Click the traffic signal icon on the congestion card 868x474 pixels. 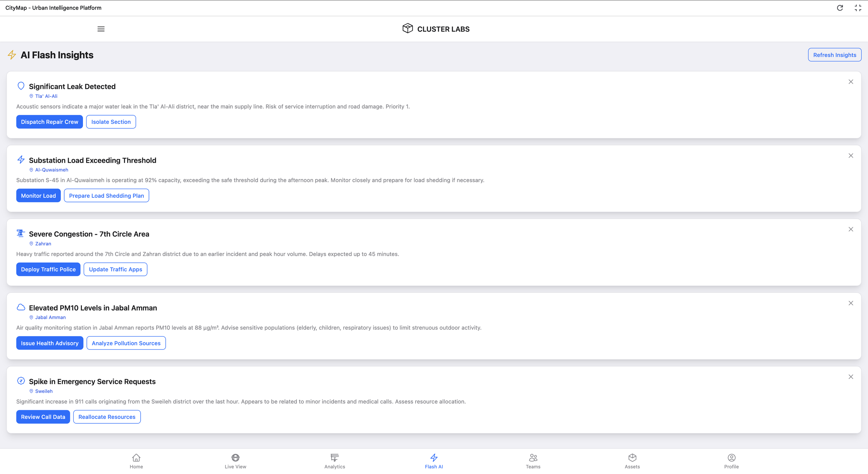[21, 233]
